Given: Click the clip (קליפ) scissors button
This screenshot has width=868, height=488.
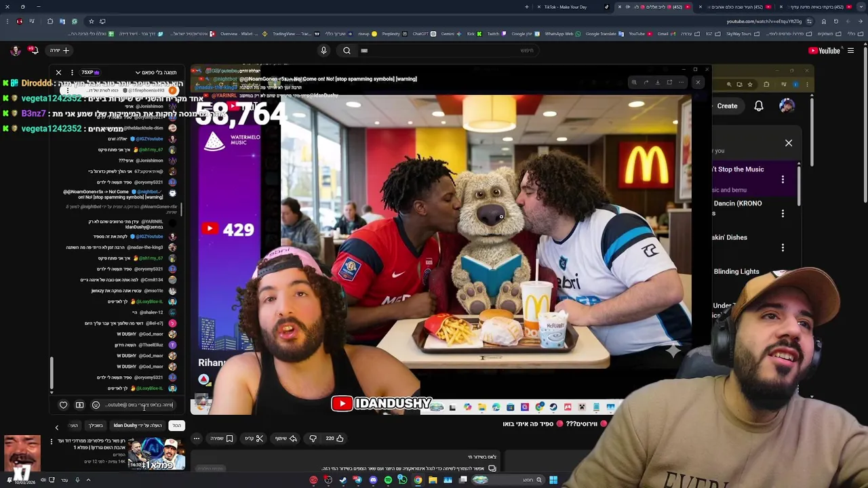Looking at the screenshot, I should pos(254,439).
